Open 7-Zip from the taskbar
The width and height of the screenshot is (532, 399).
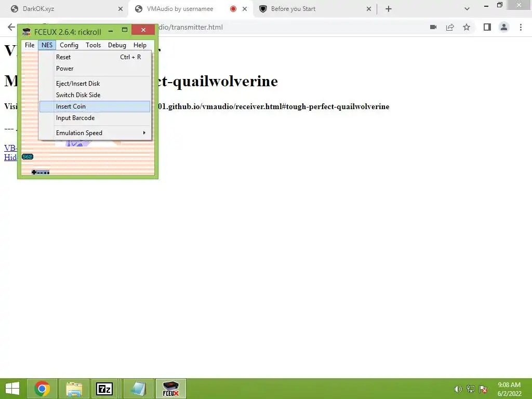[104, 389]
